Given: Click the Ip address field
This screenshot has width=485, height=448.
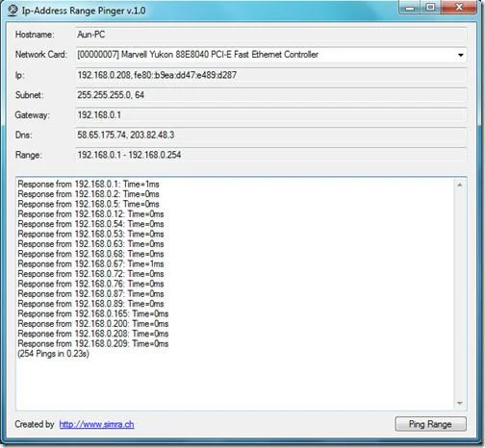Looking at the screenshot, I should 270,75.
